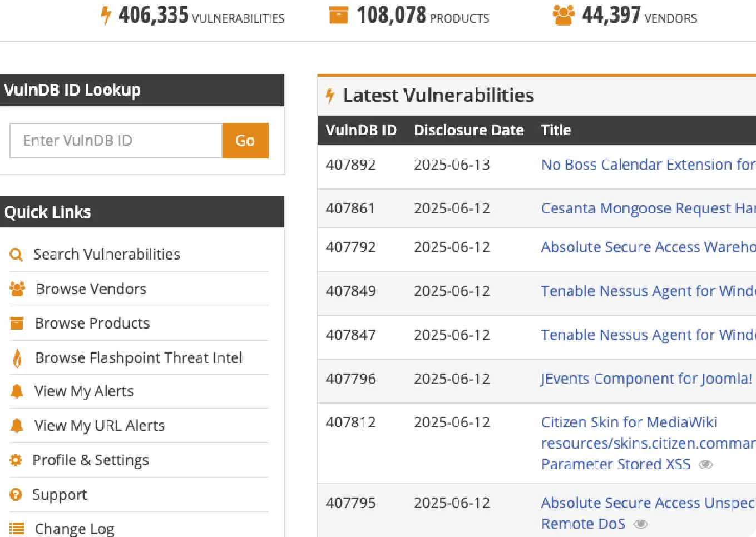Open the Search Vulnerabilities link

coord(107,255)
